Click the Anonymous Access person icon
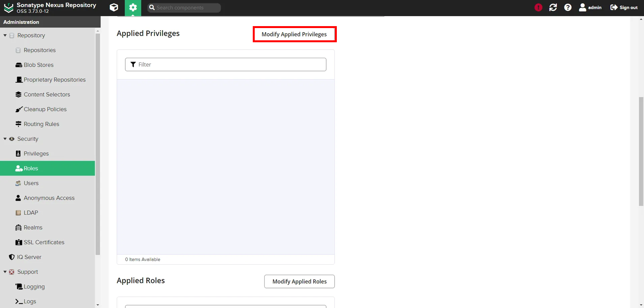The image size is (644, 308). pos(18,198)
